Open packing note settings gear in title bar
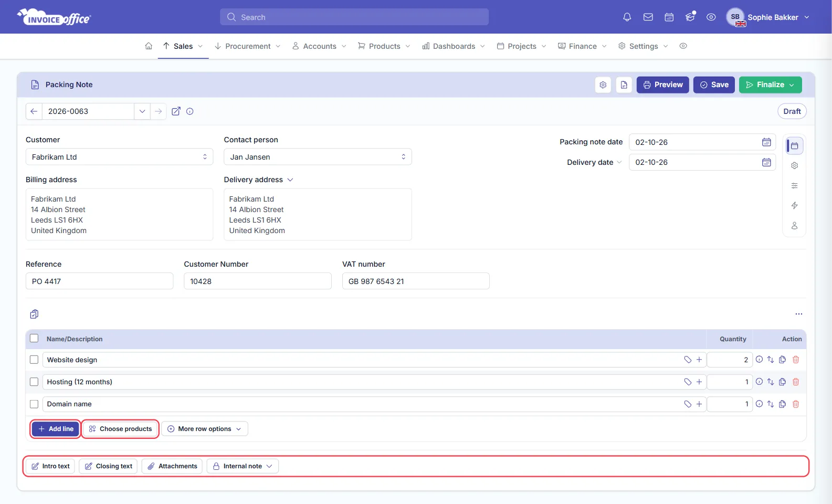Image resolution: width=832 pixels, height=504 pixels. 603,85
